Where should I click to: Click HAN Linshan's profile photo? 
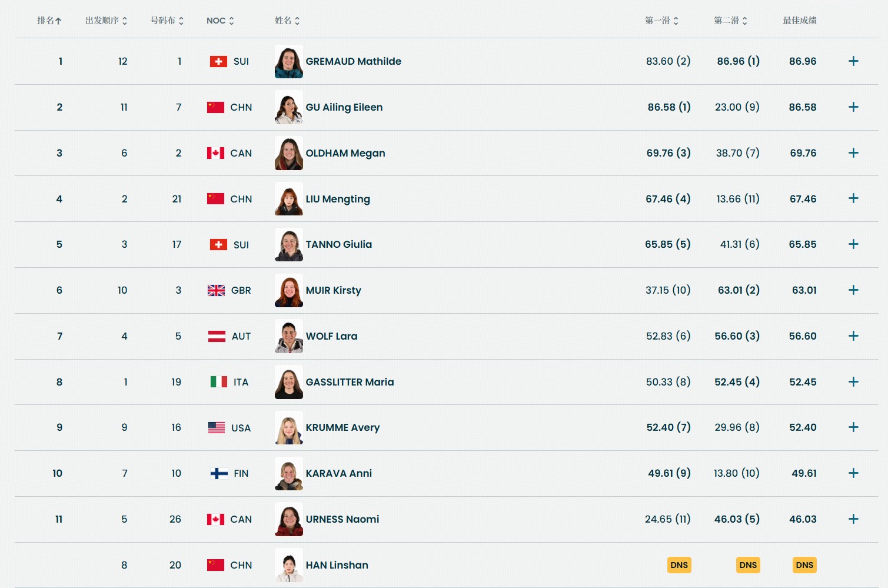[x=289, y=565]
